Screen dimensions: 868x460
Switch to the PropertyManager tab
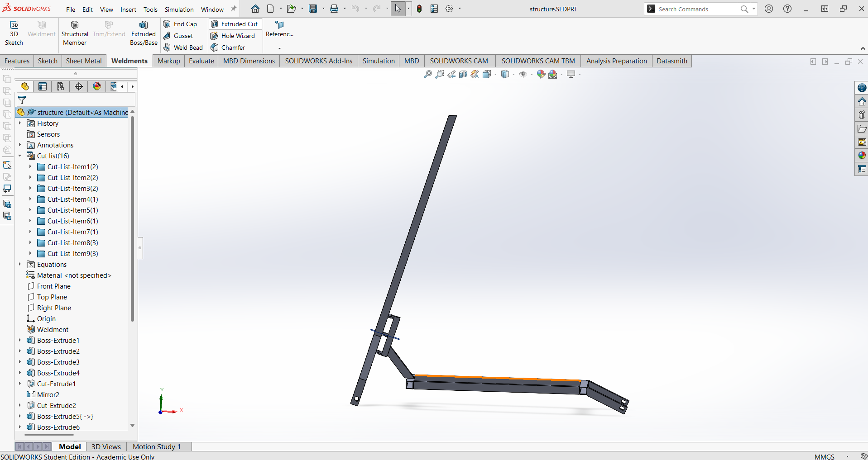[43, 86]
